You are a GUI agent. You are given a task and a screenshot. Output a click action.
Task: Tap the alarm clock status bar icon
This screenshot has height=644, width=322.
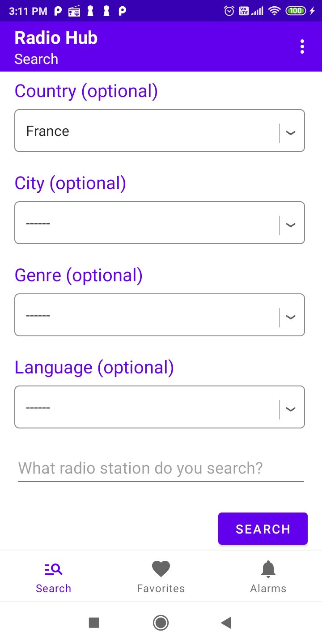(229, 11)
